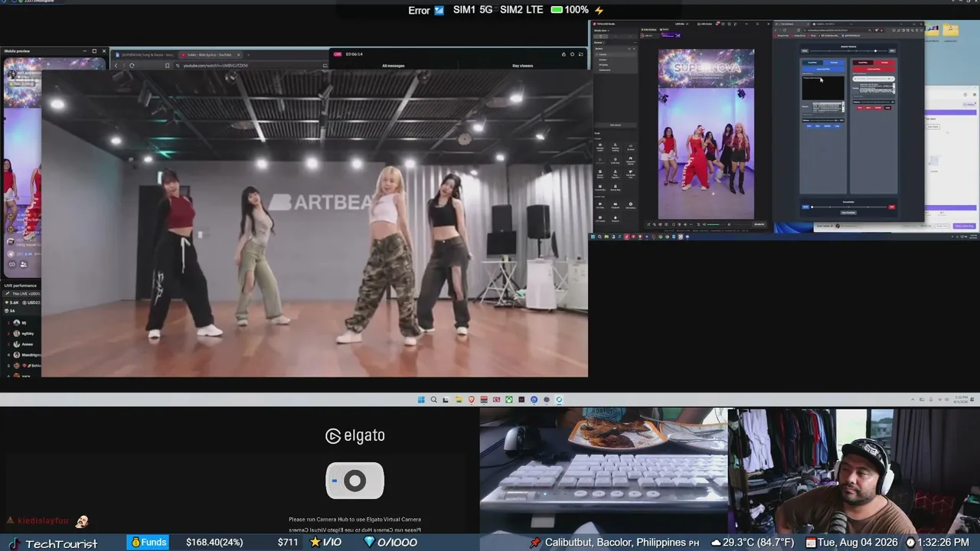Click Play on the red right deck
Viewport: 980px width, 551px height.
(860, 107)
